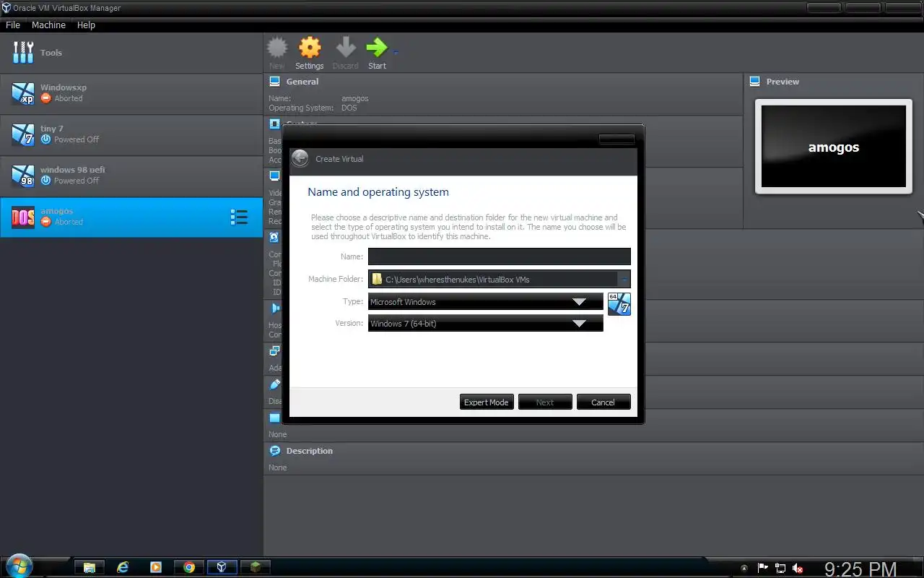Click Cancel in the wizard dialog
The height and width of the screenshot is (578, 924).
pos(603,402)
